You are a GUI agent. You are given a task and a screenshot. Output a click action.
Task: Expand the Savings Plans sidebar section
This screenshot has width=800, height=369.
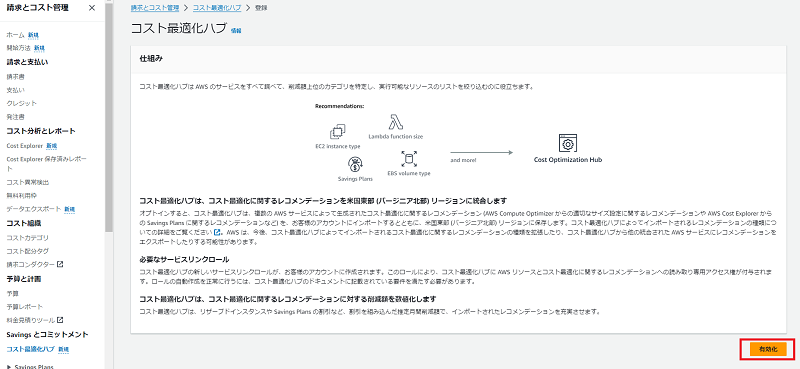[x=9, y=366]
